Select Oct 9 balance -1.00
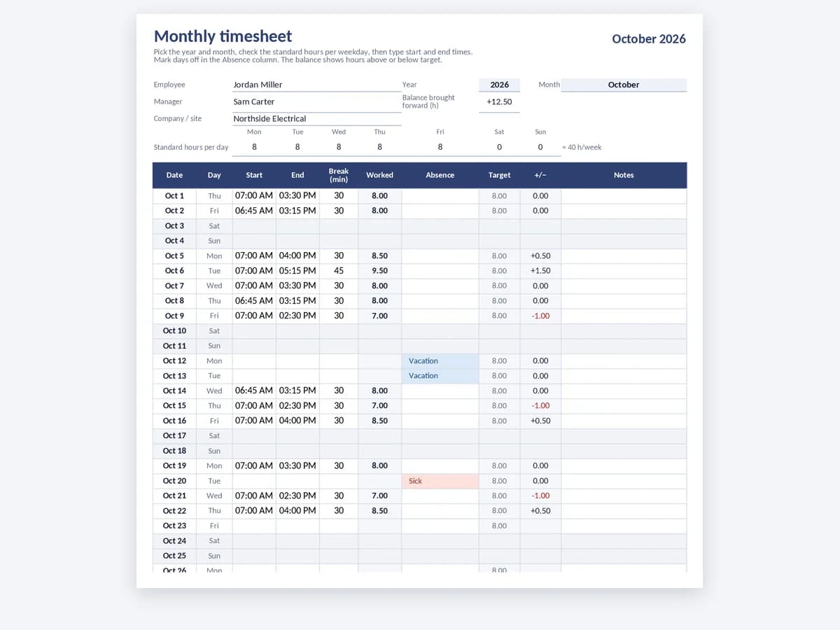840x630 pixels. [540, 316]
